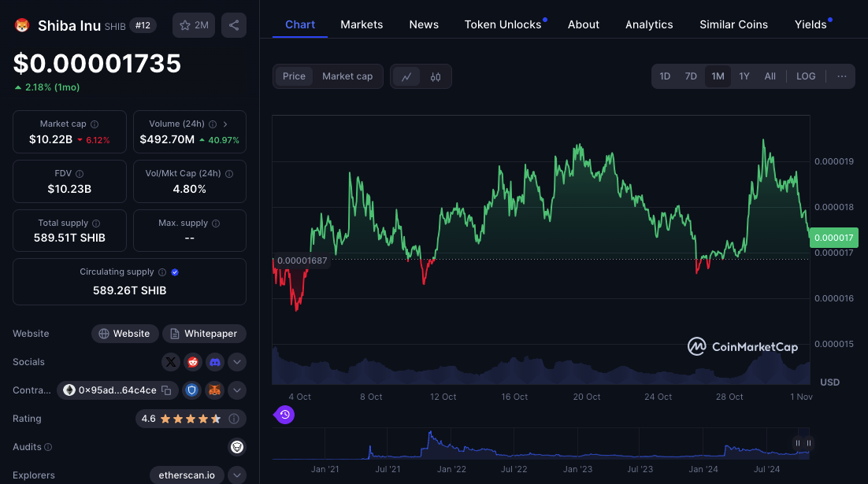Click the #12 rank badge
This screenshot has height=484, width=868.
pyautogui.click(x=143, y=25)
